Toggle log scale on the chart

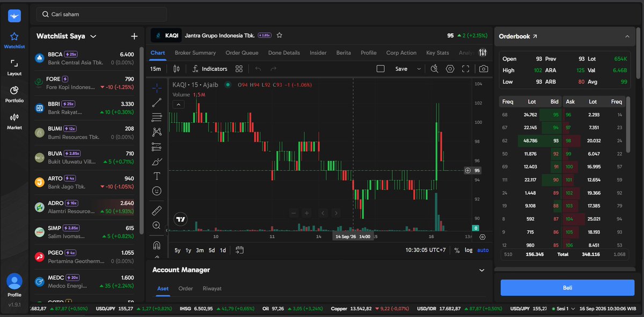(x=469, y=250)
